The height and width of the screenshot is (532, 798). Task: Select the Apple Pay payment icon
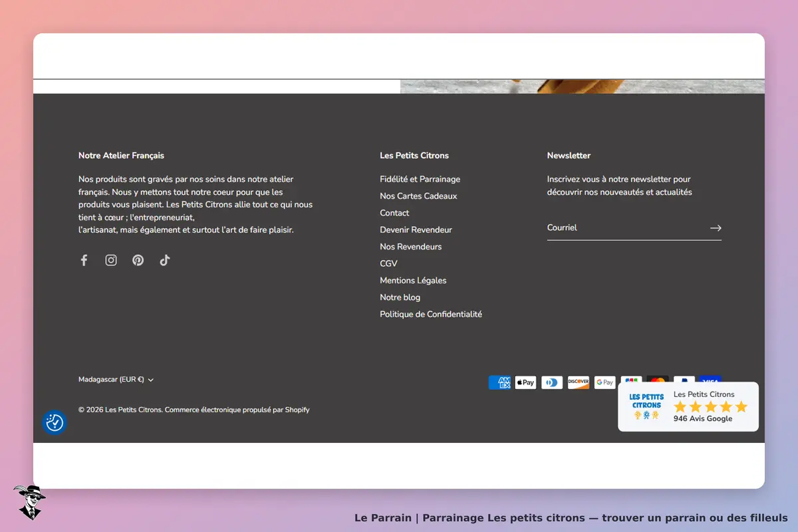pyautogui.click(x=525, y=382)
